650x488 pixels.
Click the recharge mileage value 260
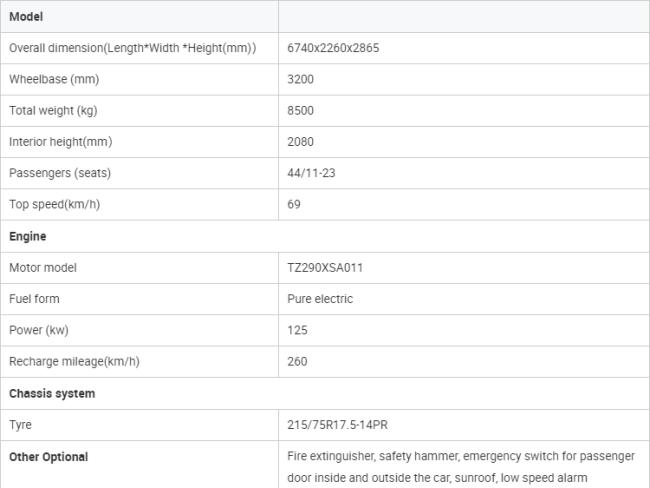(297, 361)
